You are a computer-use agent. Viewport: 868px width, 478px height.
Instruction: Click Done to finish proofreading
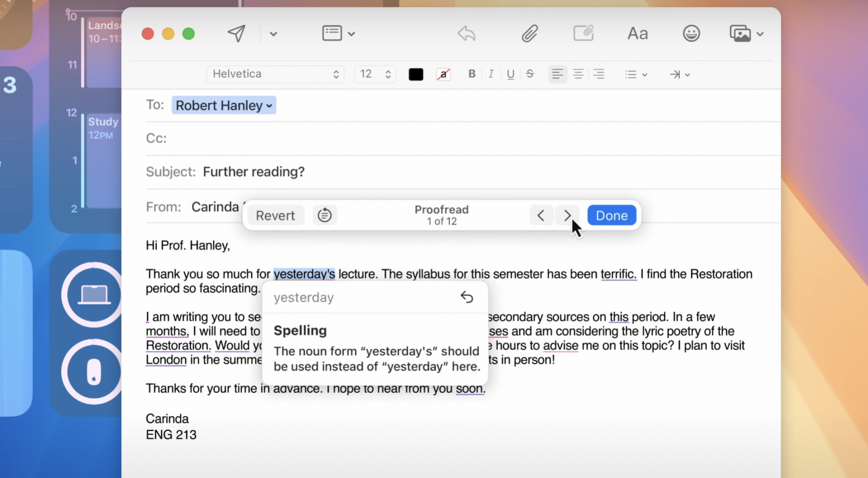(x=612, y=215)
